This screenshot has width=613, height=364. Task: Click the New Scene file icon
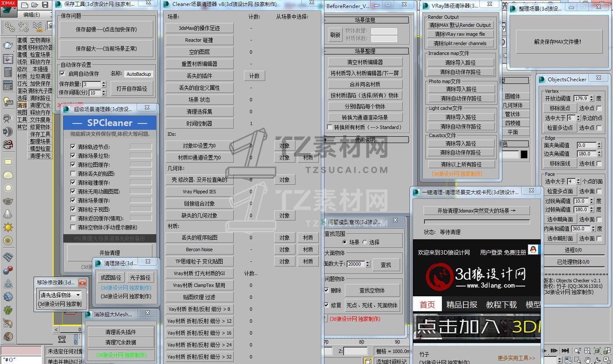pyautogui.click(x=25, y=5)
